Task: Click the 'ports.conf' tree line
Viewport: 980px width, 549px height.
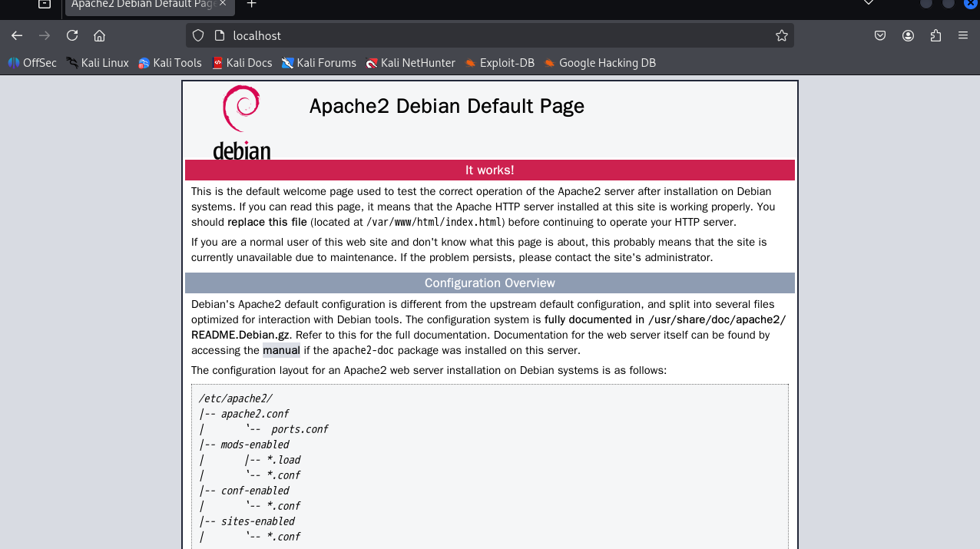Action: tap(300, 429)
